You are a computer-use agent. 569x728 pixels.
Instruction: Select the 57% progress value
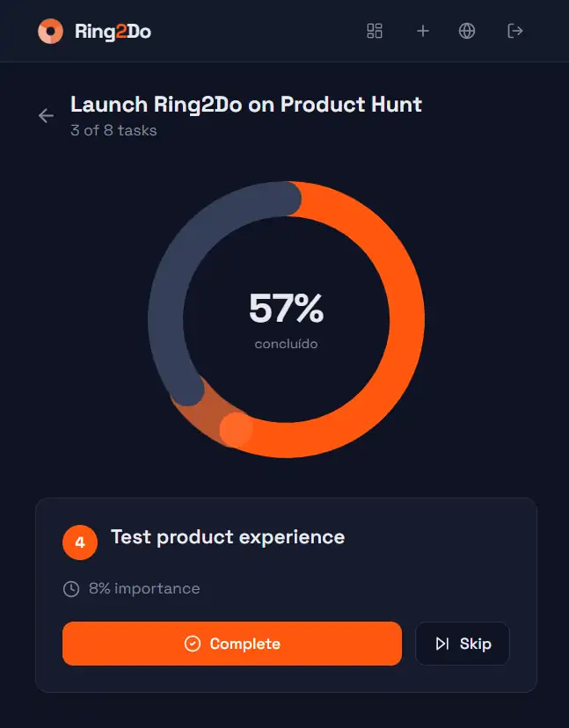pyautogui.click(x=286, y=309)
